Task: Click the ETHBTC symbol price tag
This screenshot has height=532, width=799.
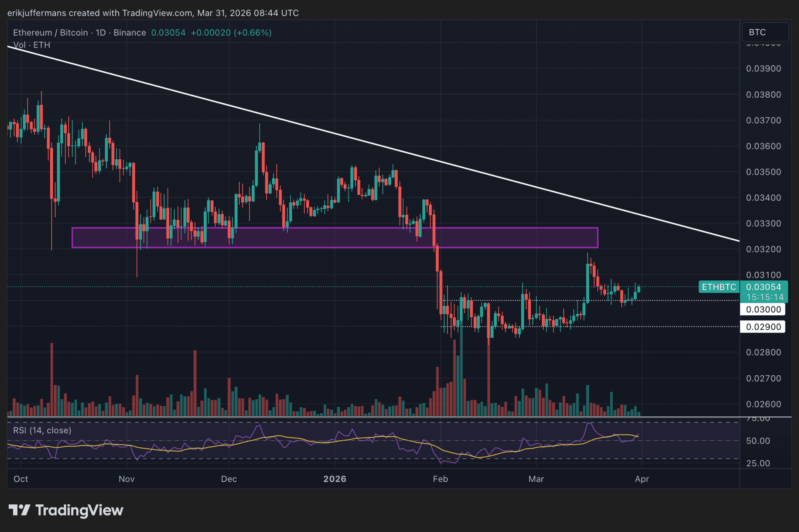Action: click(x=718, y=287)
